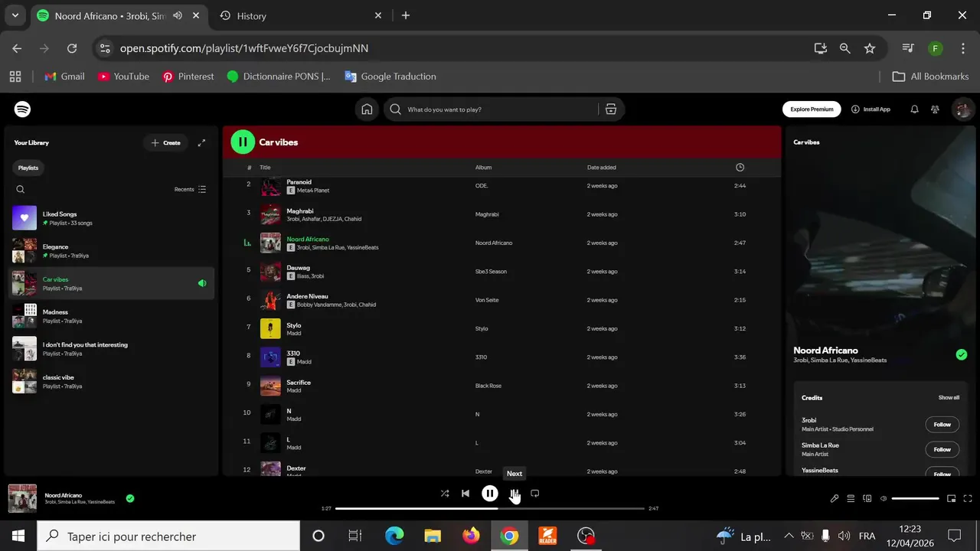Image resolution: width=980 pixels, height=551 pixels.
Task: Open Liked Songs playlist
Action: (113, 218)
